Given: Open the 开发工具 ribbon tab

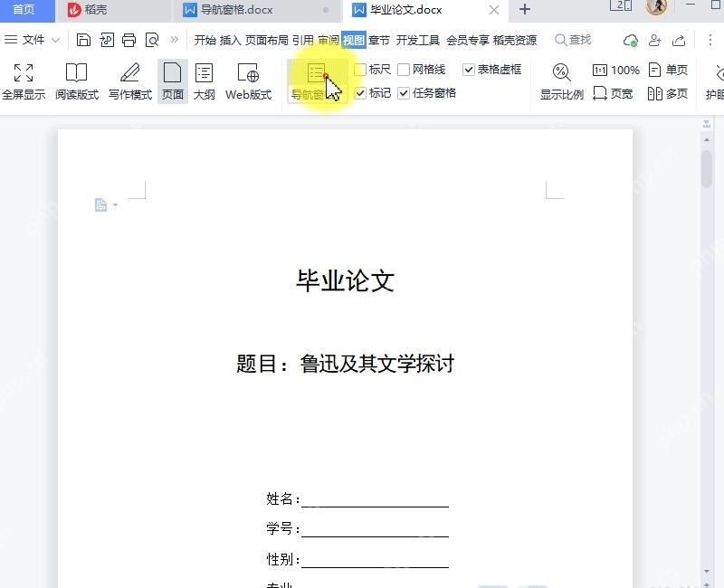Looking at the screenshot, I should click(418, 40).
